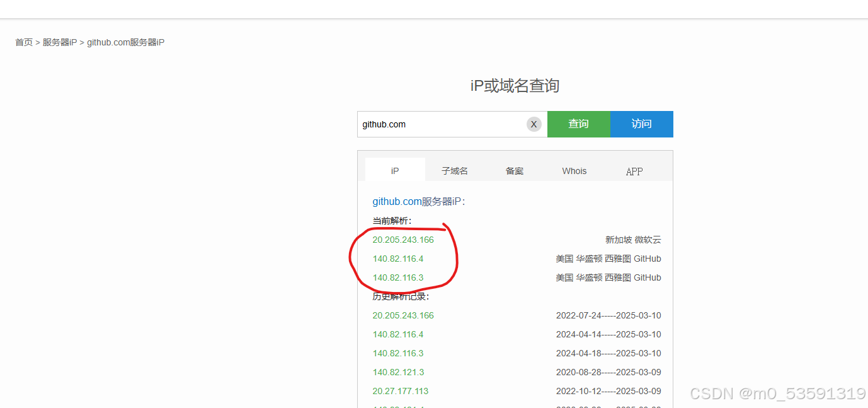The height and width of the screenshot is (408, 868).
Task: Click the 历史解析记录 label
Action: tap(401, 296)
